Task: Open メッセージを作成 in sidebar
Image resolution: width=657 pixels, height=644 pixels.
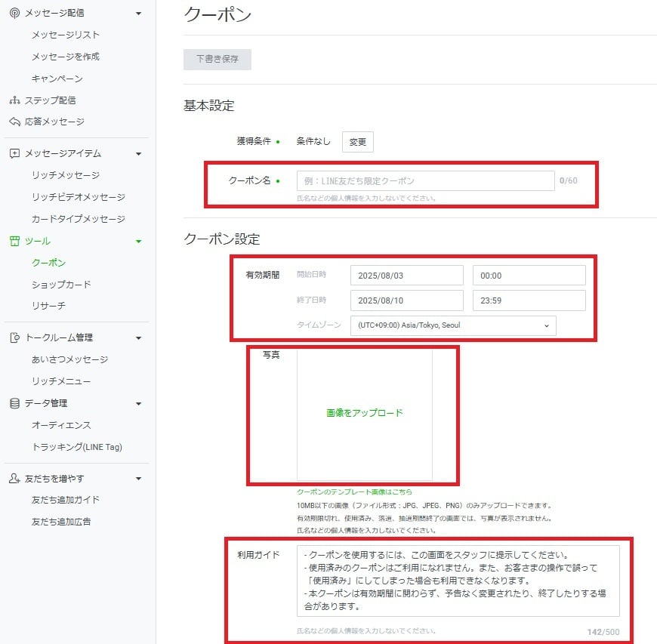Action: (66, 57)
